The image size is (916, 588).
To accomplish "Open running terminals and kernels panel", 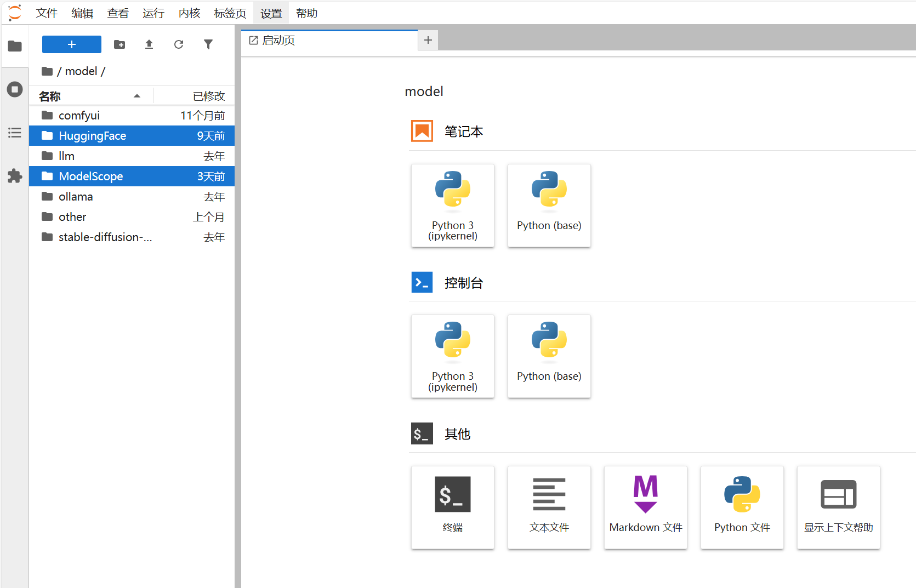I will click(x=15, y=89).
